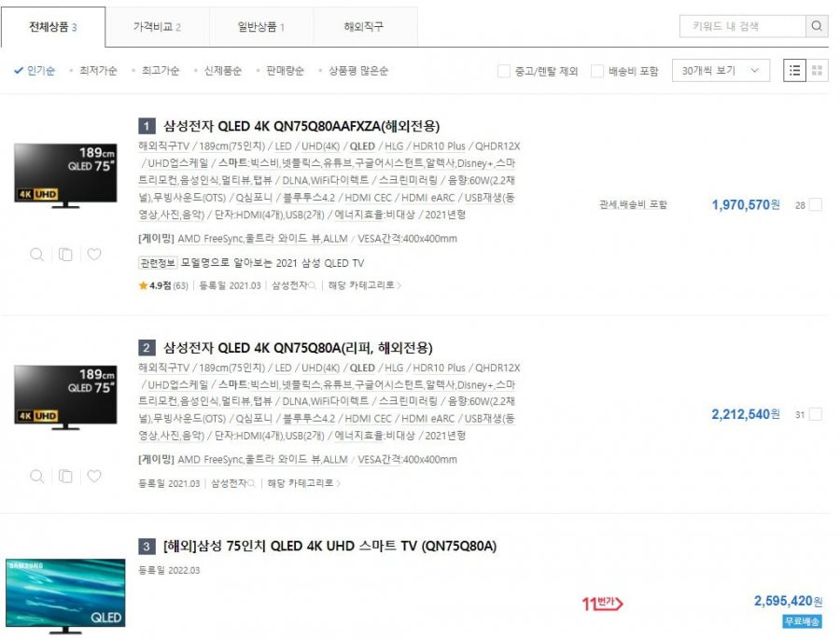The width and height of the screenshot is (840, 639).
Task: Open second product 189cm QLED 75 thumbnail
Action: click(x=65, y=396)
